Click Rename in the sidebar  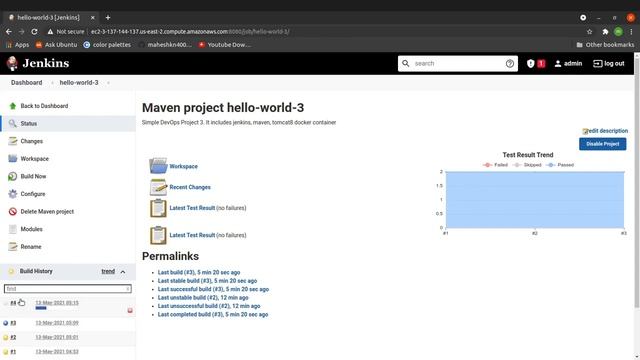[x=31, y=247]
